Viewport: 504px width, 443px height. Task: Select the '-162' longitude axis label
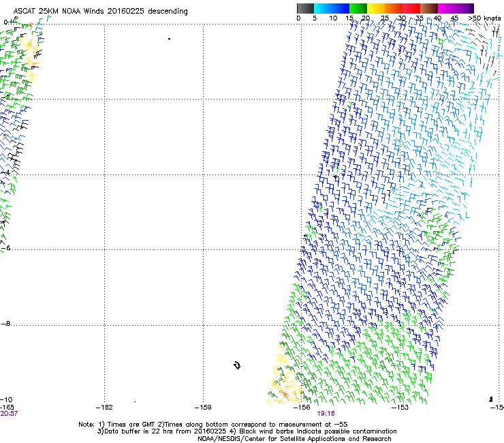(x=104, y=408)
